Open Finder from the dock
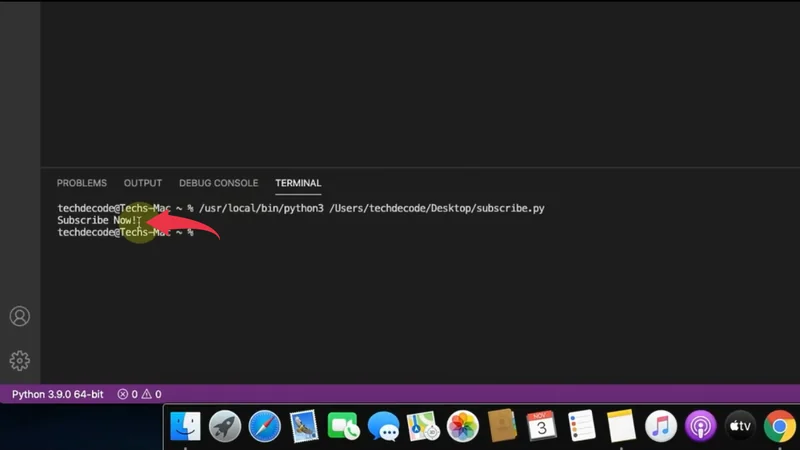800x450 pixels. (x=186, y=427)
